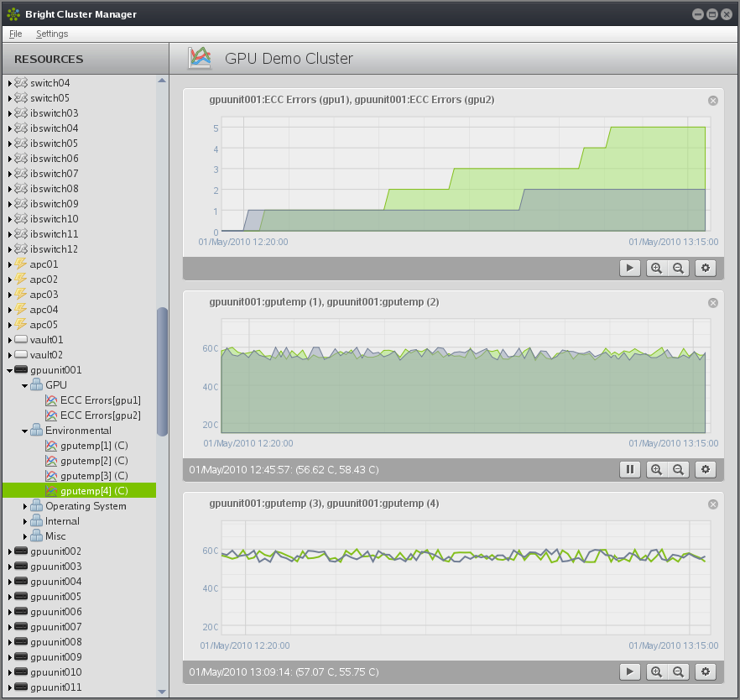Play the ECC Errors chart
Image resolution: width=740 pixels, height=700 pixels.
click(x=629, y=268)
